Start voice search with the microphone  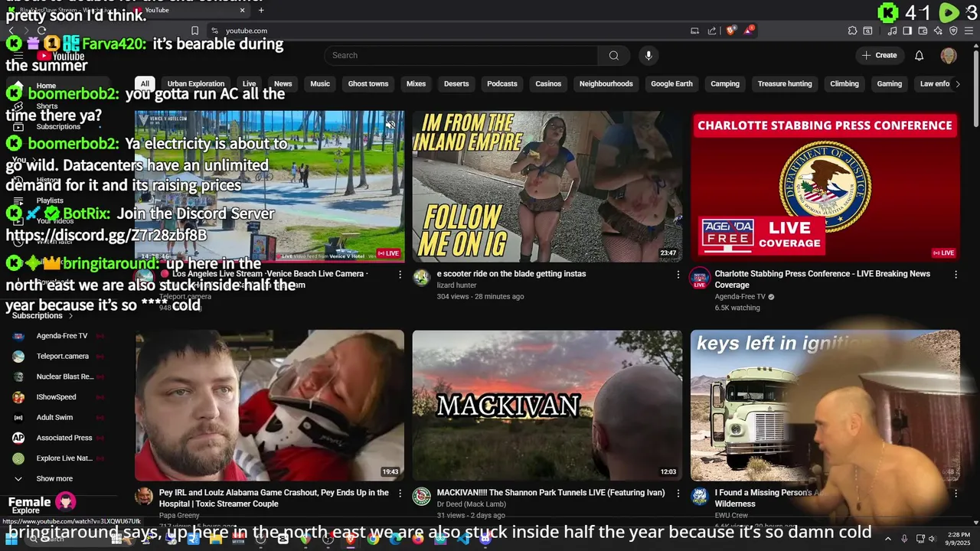coord(648,55)
